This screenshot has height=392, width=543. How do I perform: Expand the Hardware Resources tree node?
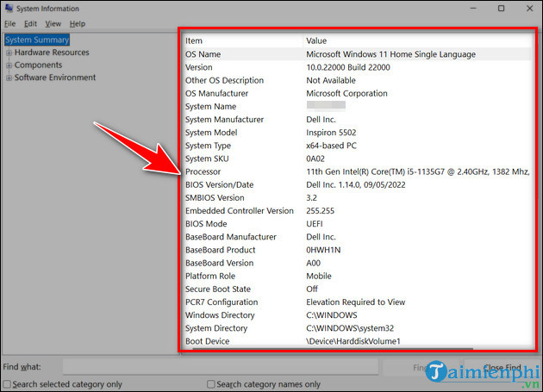(x=9, y=53)
